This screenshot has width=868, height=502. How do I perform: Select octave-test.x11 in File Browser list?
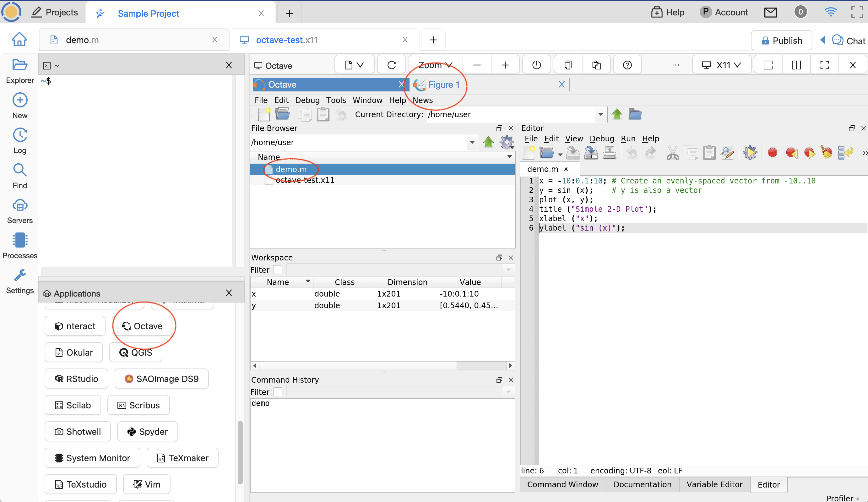305,180
